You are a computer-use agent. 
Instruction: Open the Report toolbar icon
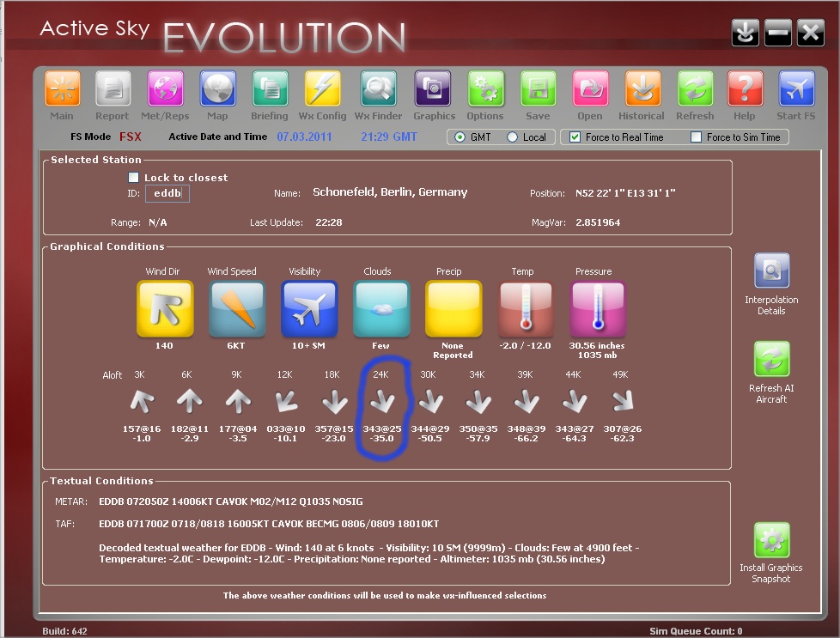pyautogui.click(x=113, y=88)
